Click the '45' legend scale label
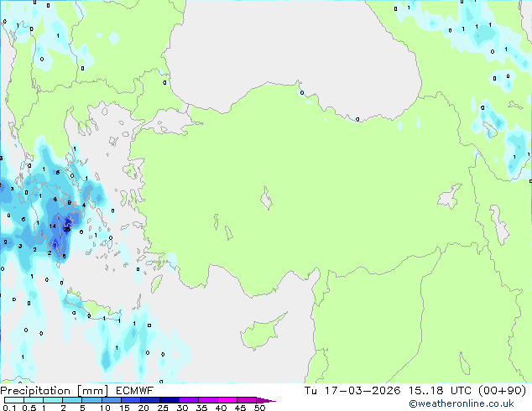The height and width of the screenshot is (411, 532). pos(240,408)
